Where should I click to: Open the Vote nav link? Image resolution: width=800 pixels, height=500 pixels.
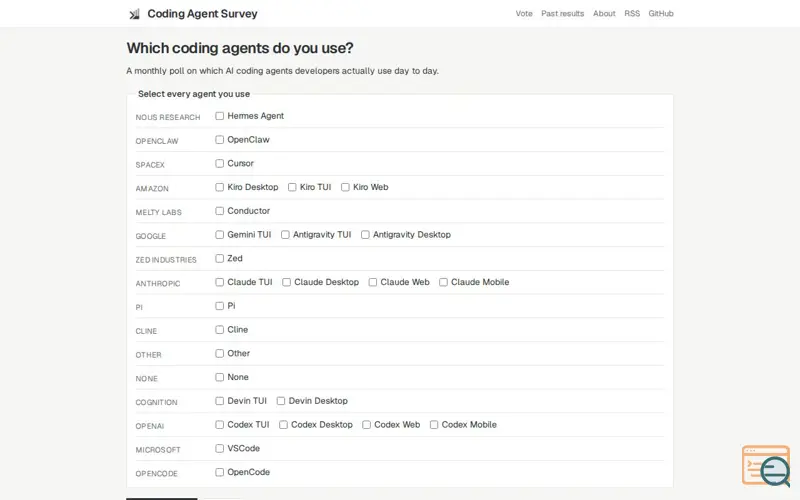coord(524,14)
